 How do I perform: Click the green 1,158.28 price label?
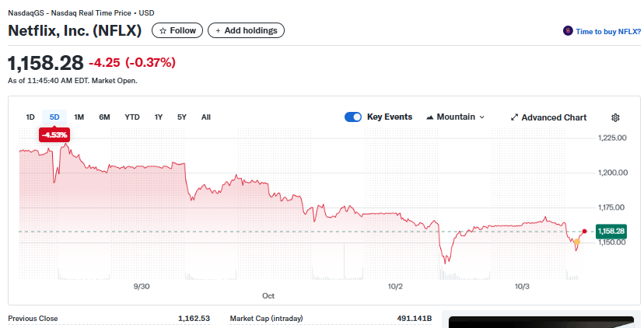click(x=611, y=231)
